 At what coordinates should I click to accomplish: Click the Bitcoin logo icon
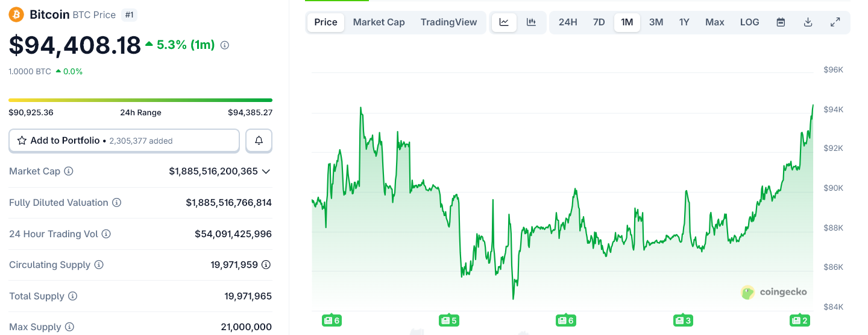point(16,14)
